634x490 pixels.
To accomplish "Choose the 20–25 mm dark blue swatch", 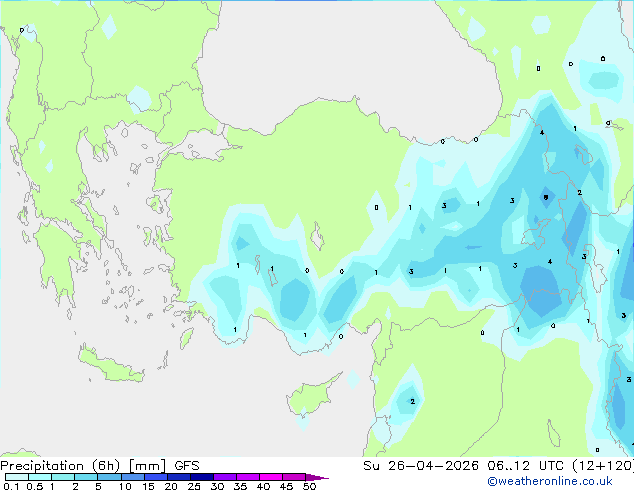I will [178, 477].
